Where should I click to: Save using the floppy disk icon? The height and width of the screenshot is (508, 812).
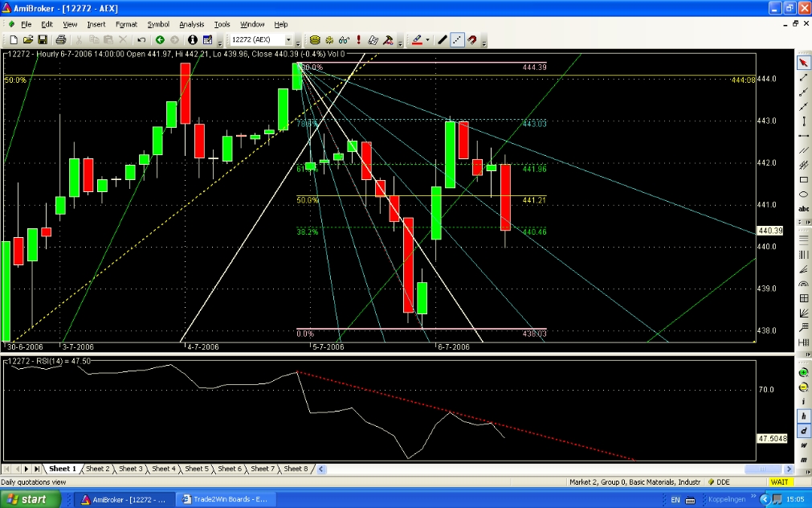point(43,40)
